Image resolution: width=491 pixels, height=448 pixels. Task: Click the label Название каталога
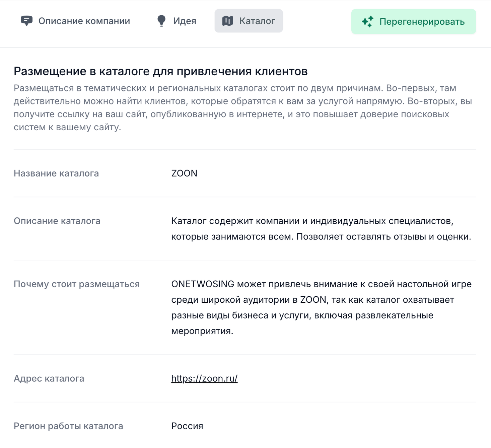pyautogui.click(x=56, y=173)
